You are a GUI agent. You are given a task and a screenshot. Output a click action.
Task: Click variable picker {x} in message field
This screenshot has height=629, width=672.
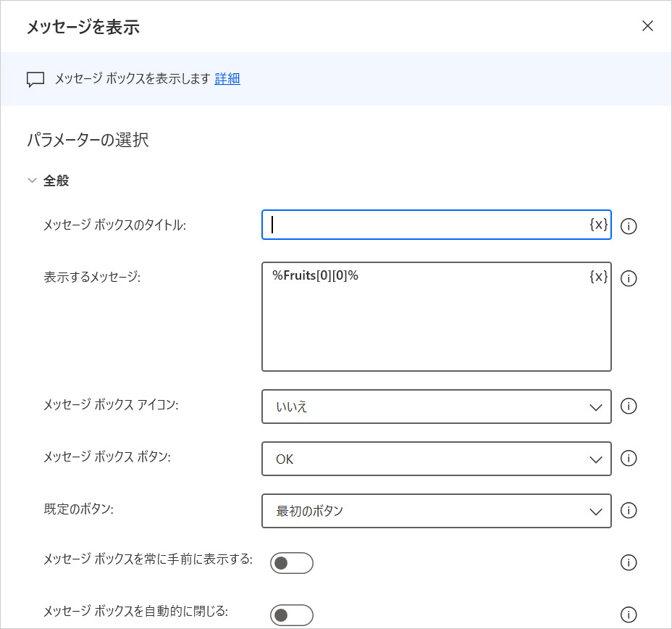[x=598, y=277]
